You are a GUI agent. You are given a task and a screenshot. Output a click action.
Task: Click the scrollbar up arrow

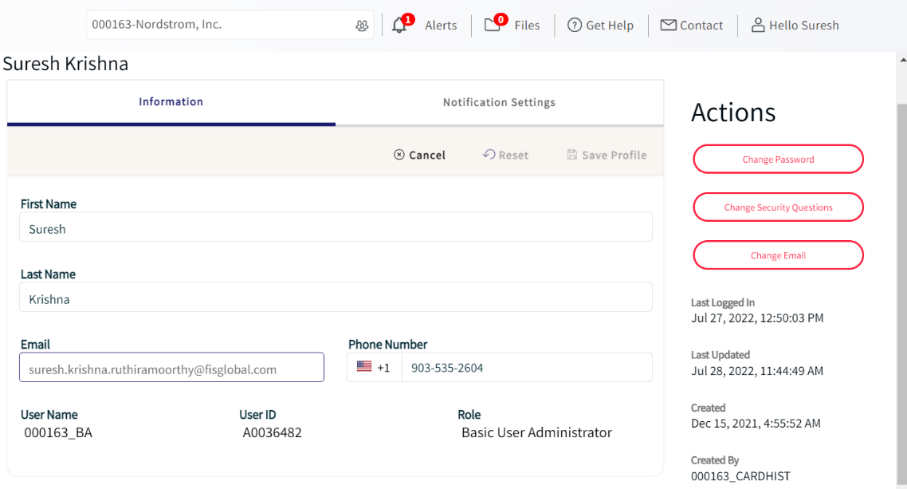pos(902,59)
